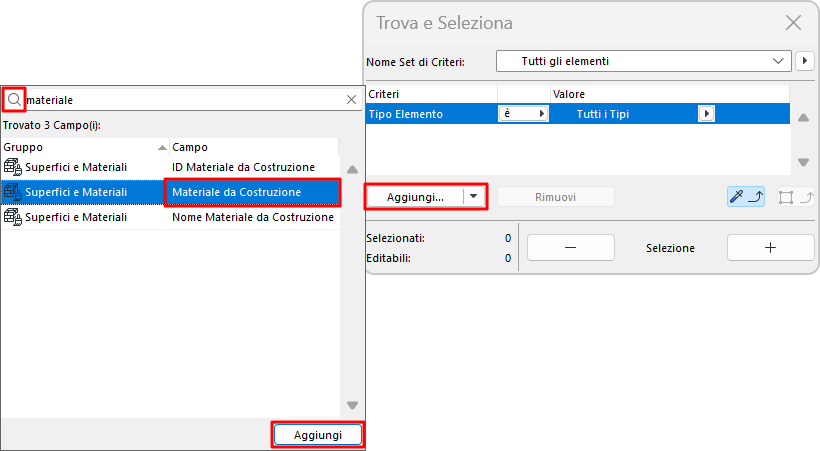The image size is (820, 451).
Task: Click the magnifier search icon
Action: (x=13, y=99)
